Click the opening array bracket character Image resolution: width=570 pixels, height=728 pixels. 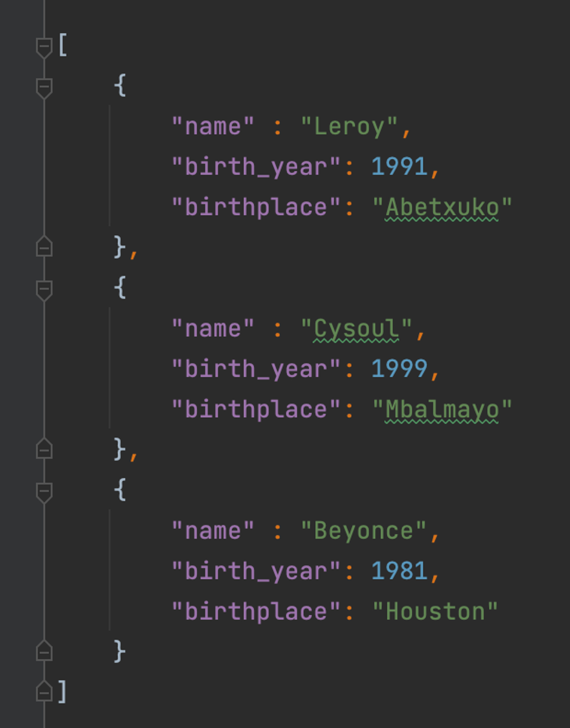(63, 45)
